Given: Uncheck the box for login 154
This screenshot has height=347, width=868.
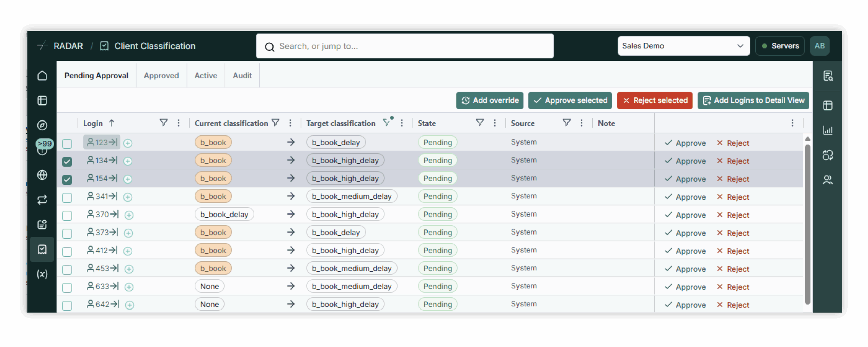Looking at the screenshot, I should pyautogui.click(x=67, y=179).
